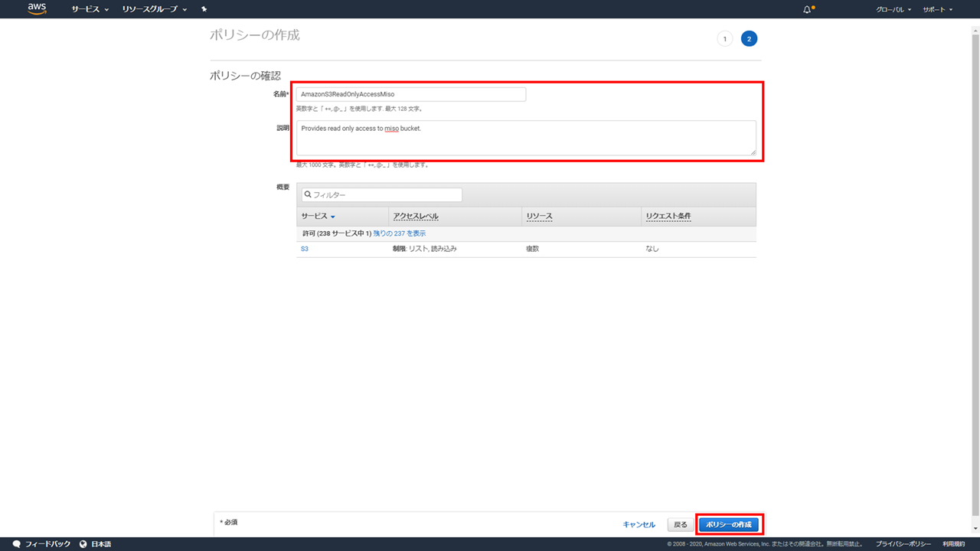The height and width of the screenshot is (551, 980).
Task: Click the step 2 circle indicator
Action: (x=749, y=39)
